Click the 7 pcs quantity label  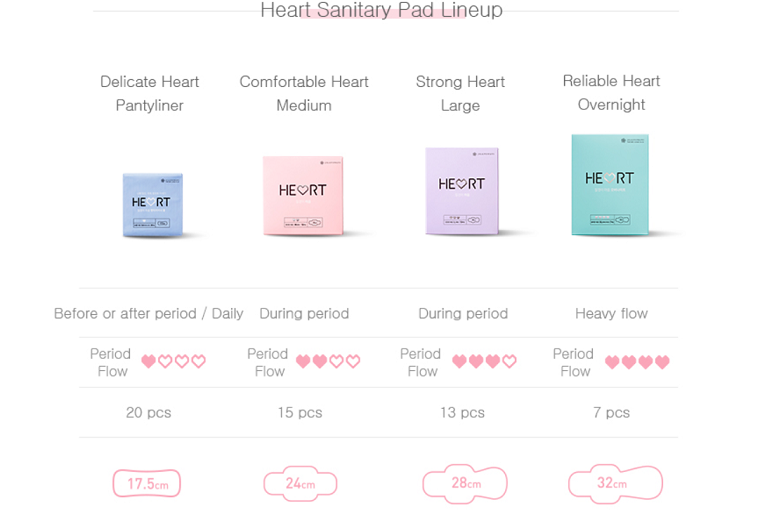point(611,413)
